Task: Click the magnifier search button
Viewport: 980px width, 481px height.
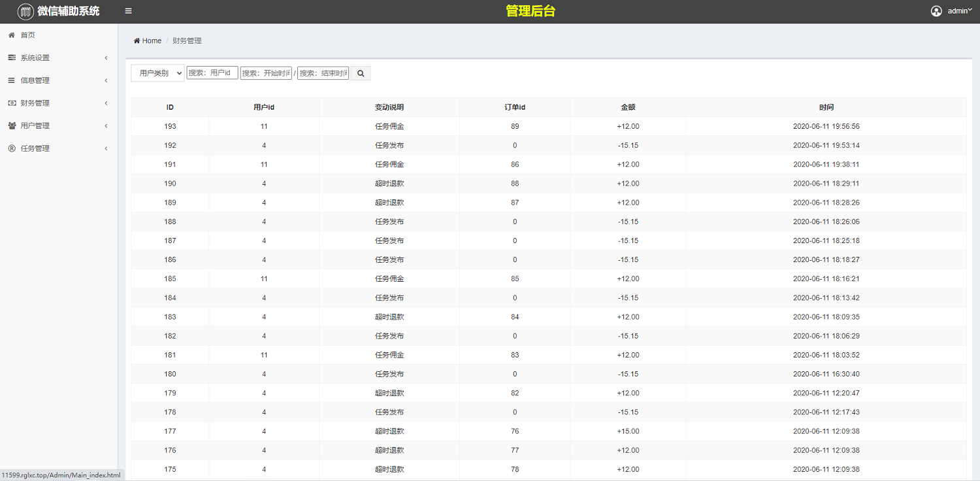Action: point(361,73)
